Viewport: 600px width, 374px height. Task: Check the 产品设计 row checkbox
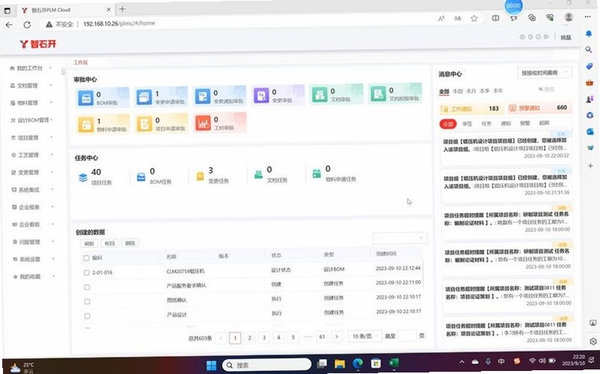pos(87,316)
